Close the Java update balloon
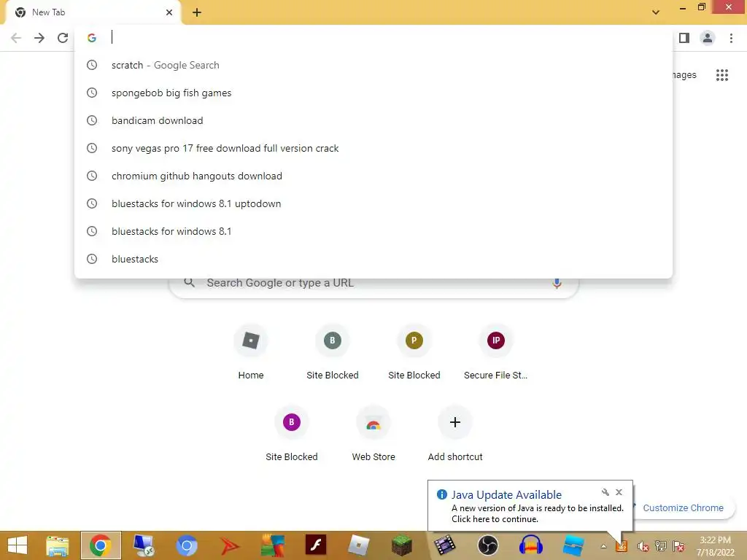The image size is (747, 560). [619, 492]
